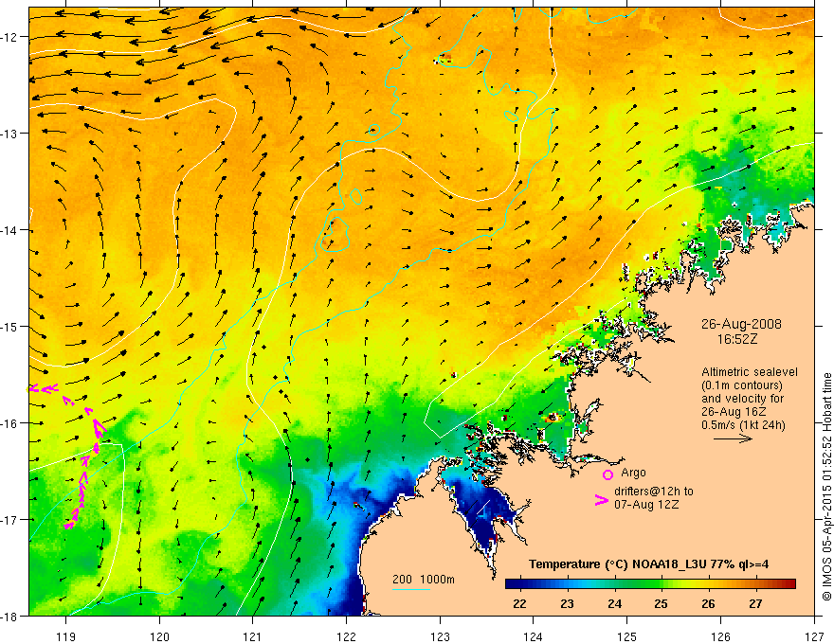Click the magenta drifter arrowhead legend symbol
Screen dimensions: 834x644
coord(601,500)
